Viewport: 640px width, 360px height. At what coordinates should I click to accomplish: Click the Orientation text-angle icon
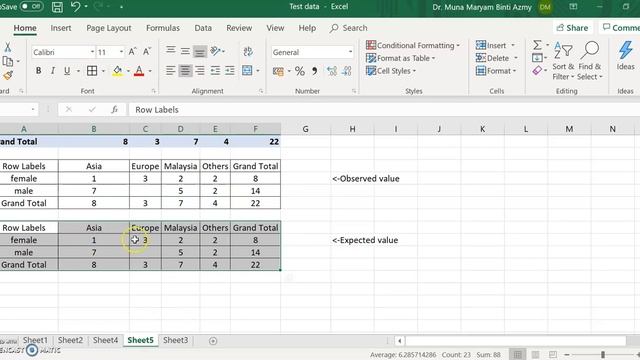[216, 51]
